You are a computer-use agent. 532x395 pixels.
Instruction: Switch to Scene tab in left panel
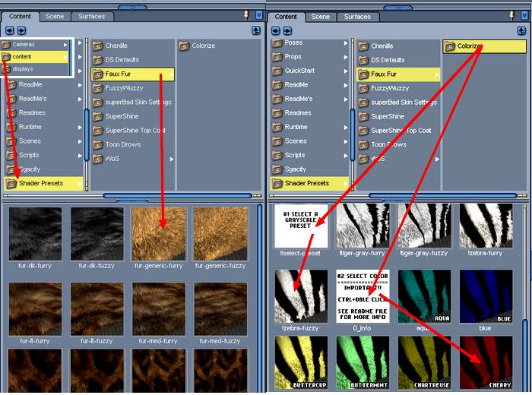point(55,16)
